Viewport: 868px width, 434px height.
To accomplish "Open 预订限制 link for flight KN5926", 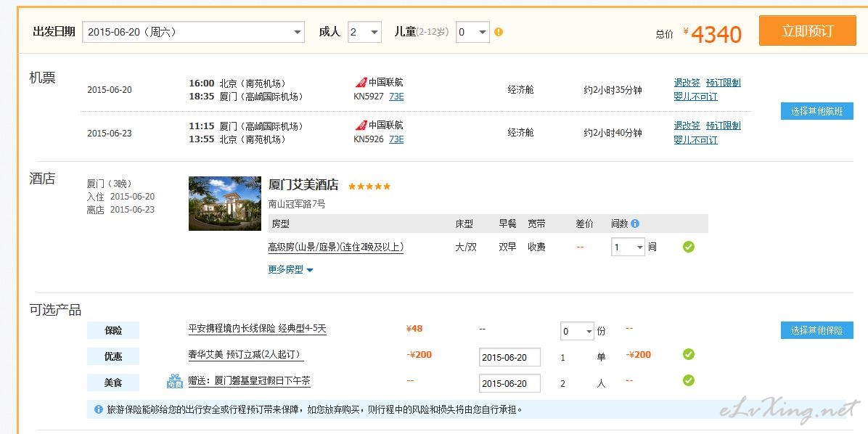I will pos(723,126).
